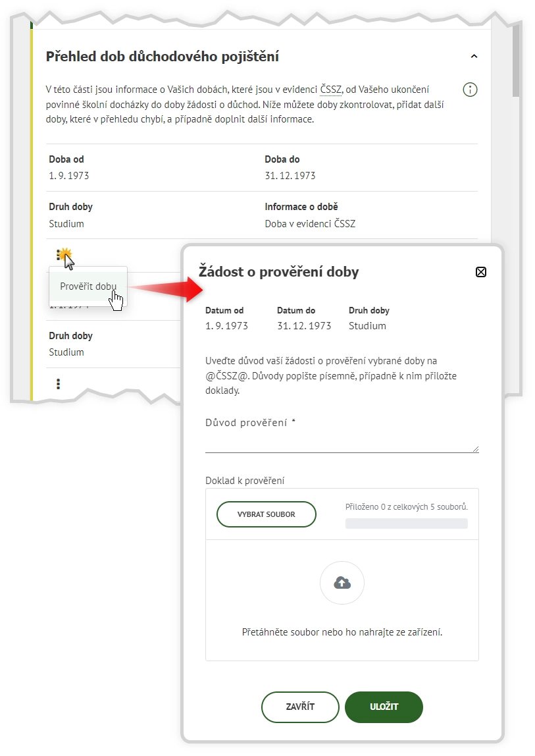This screenshot has width=535, height=756.
Task: Click the Důvod prověření field label
Action: pyautogui.click(x=250, y=423)
